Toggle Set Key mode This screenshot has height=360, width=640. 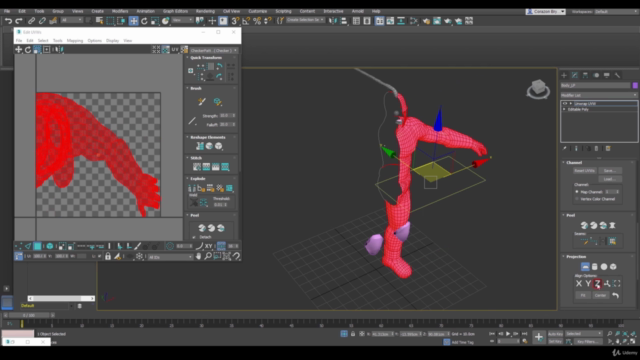click(556, 341)
